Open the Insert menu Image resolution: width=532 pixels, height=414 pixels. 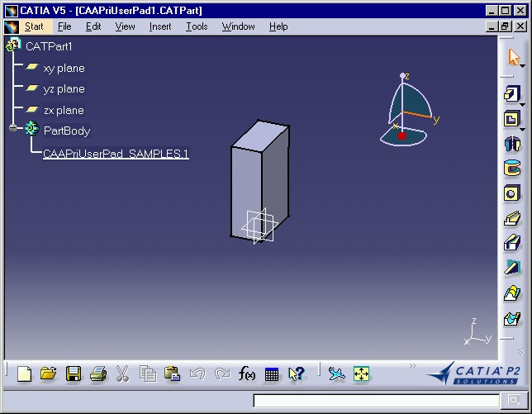coord(160,26)
